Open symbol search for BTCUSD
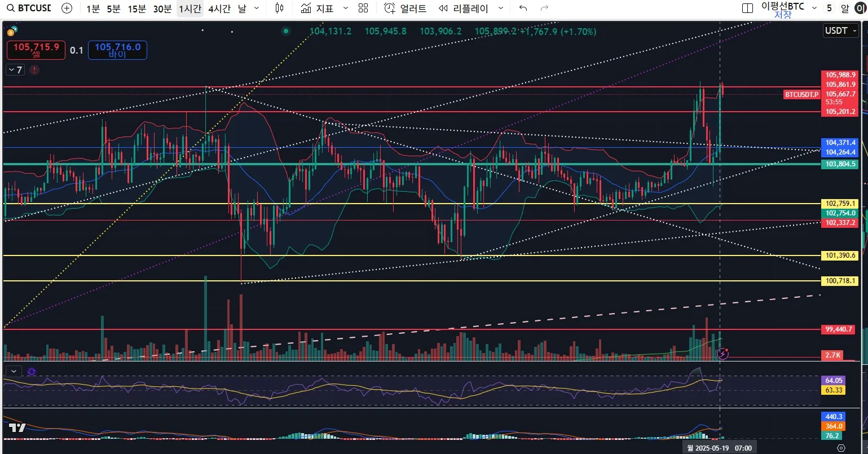Screen dimensions: 868x454 28,8
